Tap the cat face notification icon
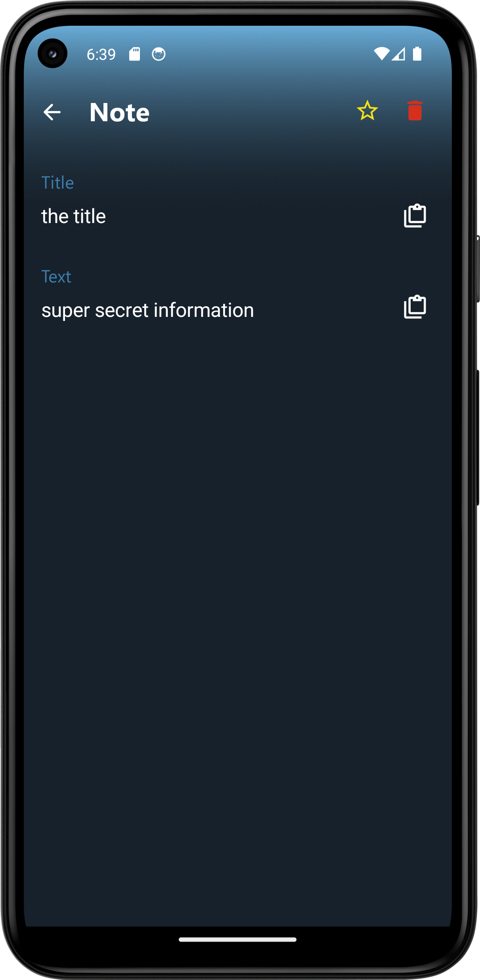 click(159, 54)
